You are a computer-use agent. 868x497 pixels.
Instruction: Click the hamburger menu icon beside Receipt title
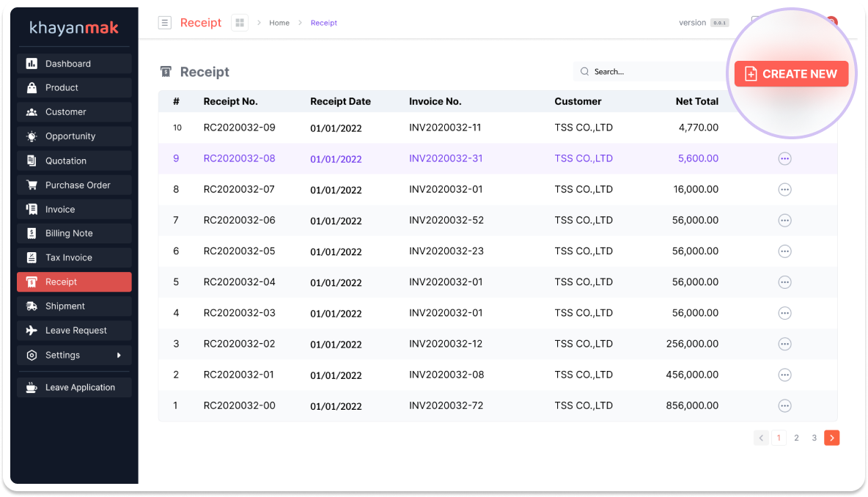click(x=165, y=23)
